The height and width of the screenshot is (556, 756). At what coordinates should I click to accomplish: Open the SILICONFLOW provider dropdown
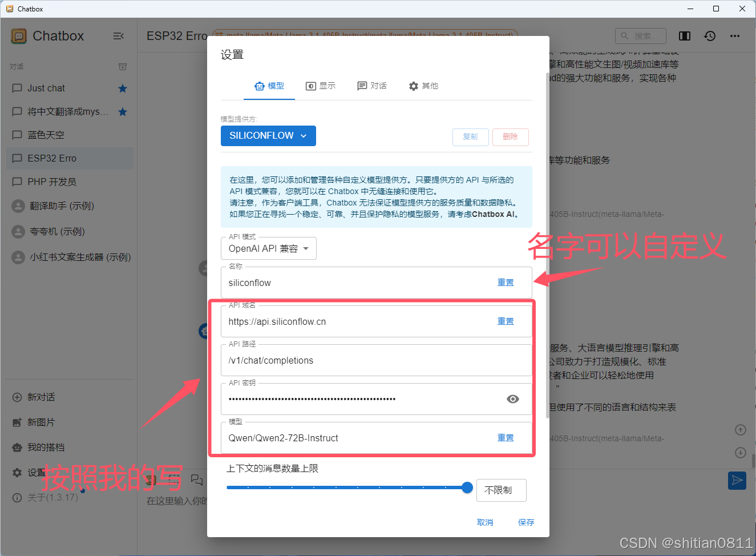point(268,136)
